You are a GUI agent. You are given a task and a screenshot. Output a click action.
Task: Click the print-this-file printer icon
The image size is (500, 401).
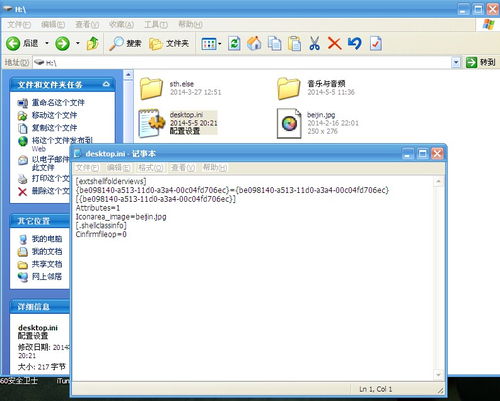coord(23,179)
